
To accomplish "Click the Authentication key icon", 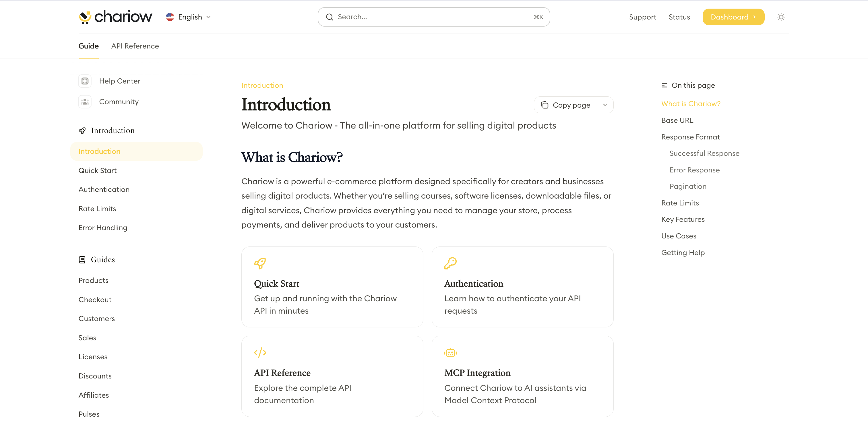I will tap(450, 263).
